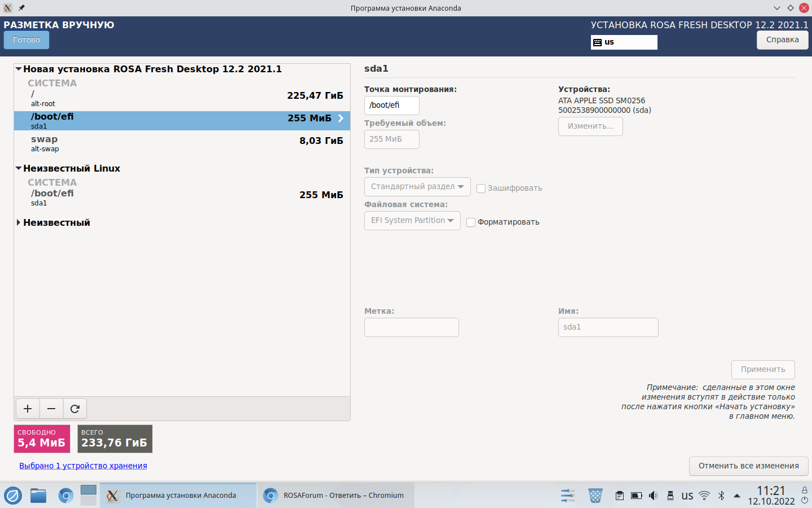
Task: Toggle the Зашифровать checkbox
Action: pyautogui.click(x=481, y=189)
